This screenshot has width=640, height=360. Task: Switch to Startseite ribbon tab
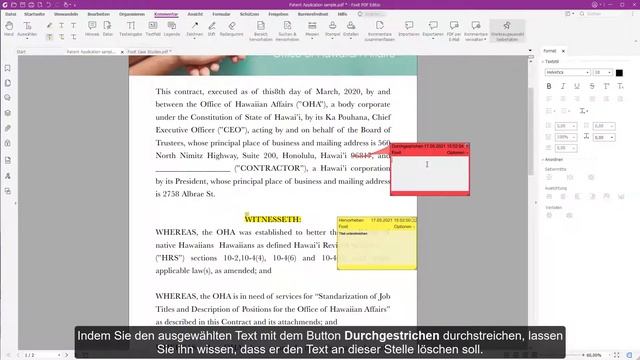point(35,14)
